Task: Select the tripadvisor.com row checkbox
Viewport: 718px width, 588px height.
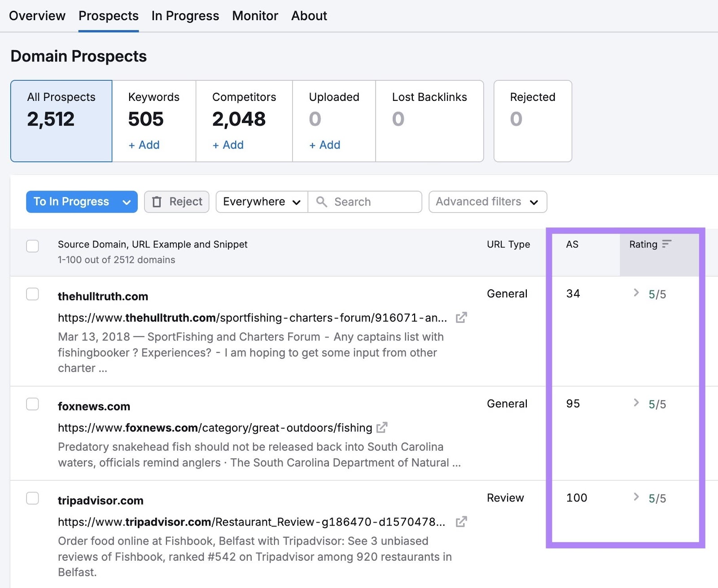Action: coord(32,498)
